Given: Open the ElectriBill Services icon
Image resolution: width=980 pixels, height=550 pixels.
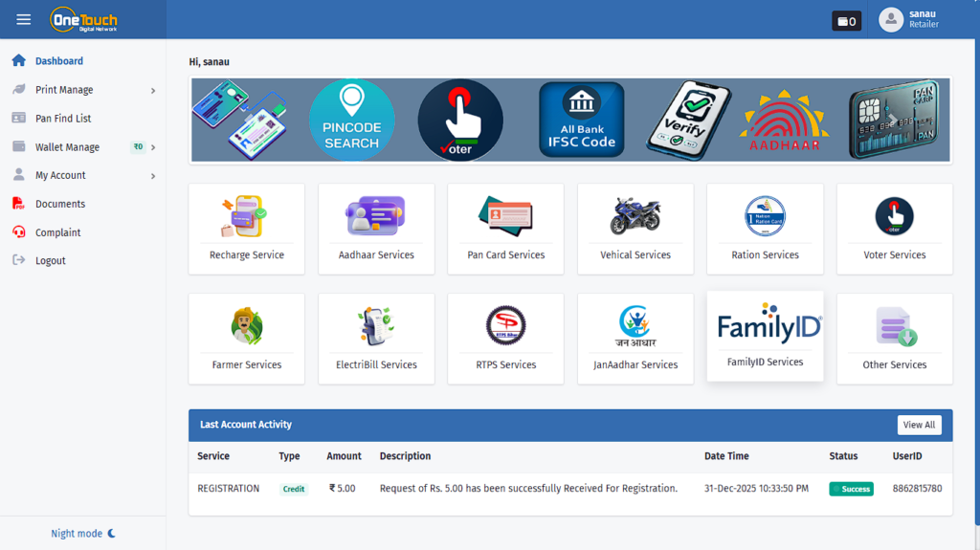Looking at the screenshot, I should click(376, 326).
